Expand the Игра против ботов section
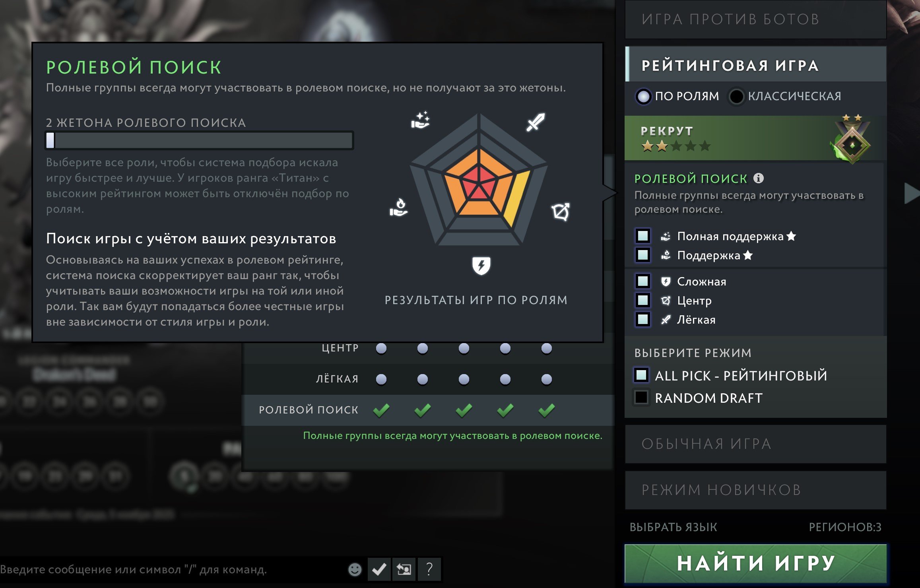920x588 pixels. 755,19
